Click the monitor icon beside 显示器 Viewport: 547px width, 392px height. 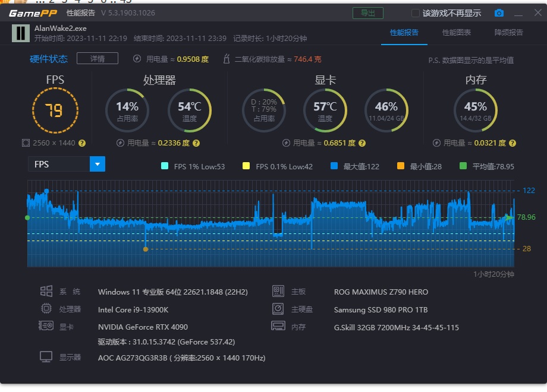point(46,357)
